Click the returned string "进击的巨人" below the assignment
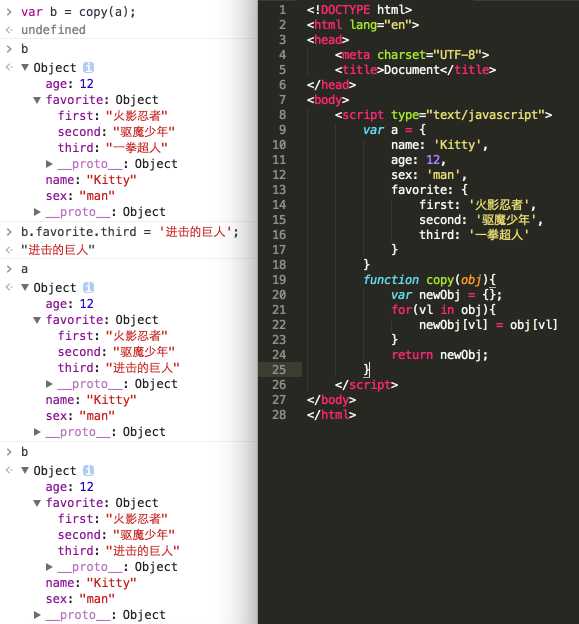Viewport: 579px width, 624px height. [58, 250]
